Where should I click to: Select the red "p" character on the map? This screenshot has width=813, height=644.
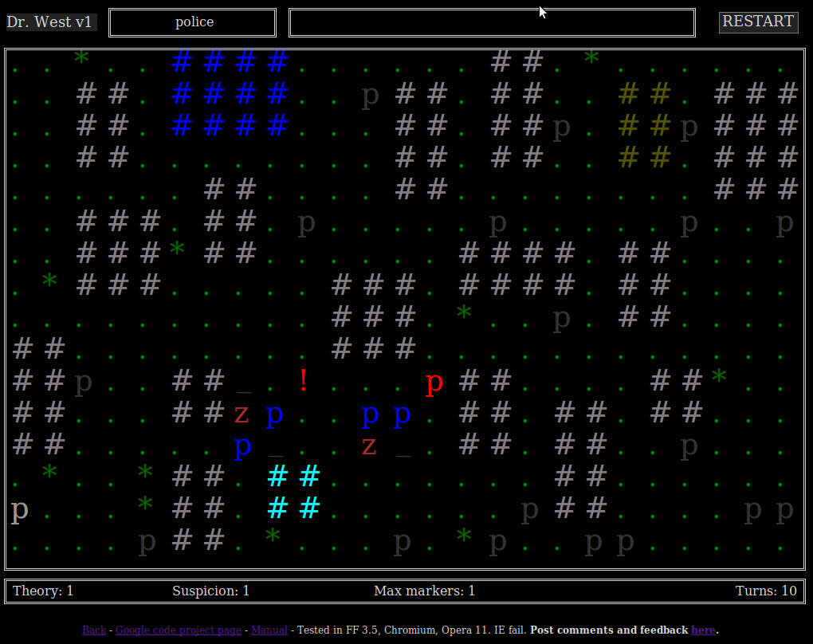pos(434,383)
